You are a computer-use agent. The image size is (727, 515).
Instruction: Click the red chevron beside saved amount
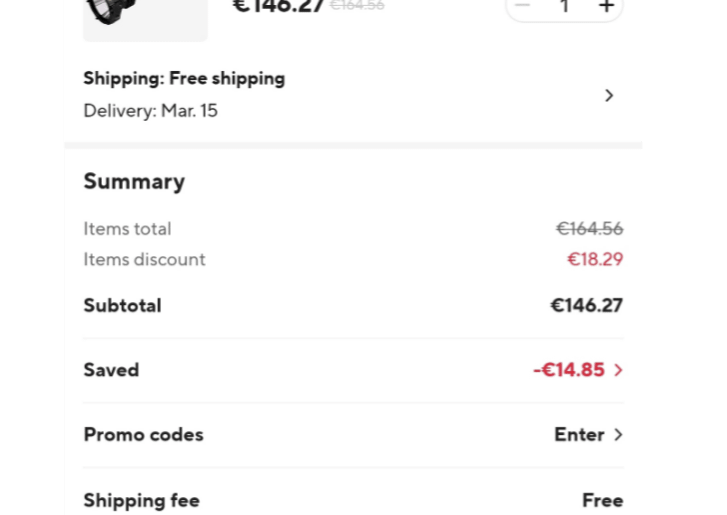pos(618,370)
